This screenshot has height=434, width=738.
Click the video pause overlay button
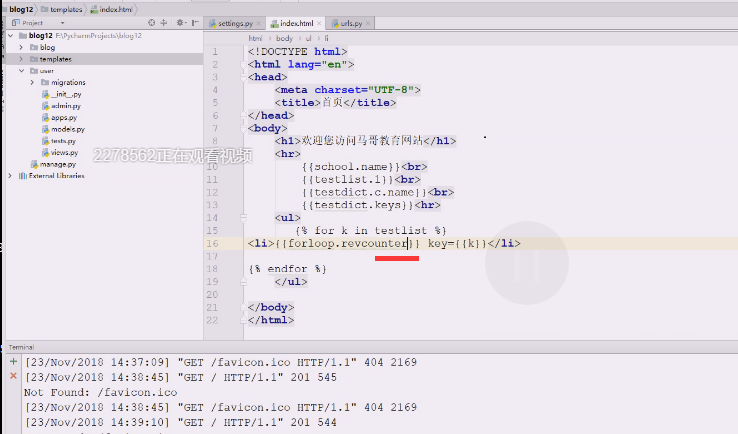[527, 263]
